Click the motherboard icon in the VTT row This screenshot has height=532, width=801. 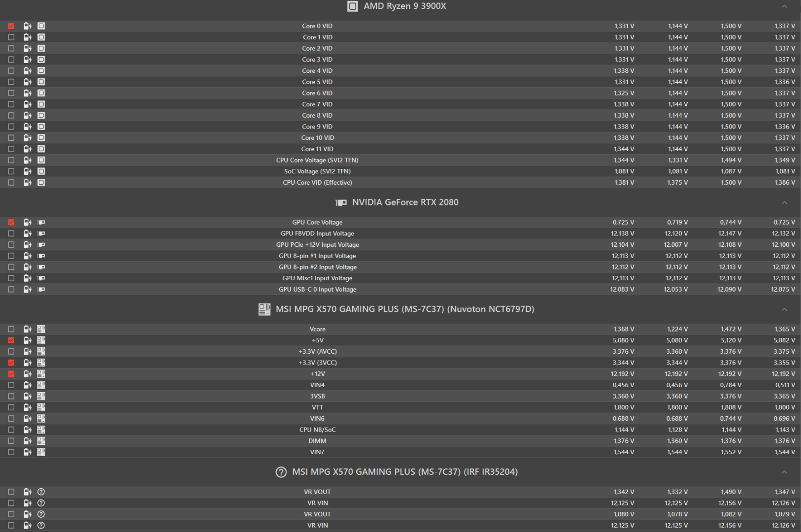coord(41,407)
